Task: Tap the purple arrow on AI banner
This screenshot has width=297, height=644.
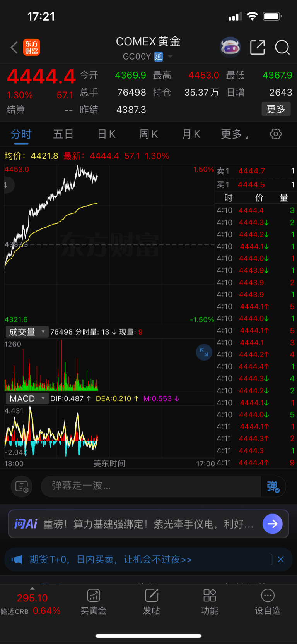Action: pyautogui.click(x=273, y=524)
